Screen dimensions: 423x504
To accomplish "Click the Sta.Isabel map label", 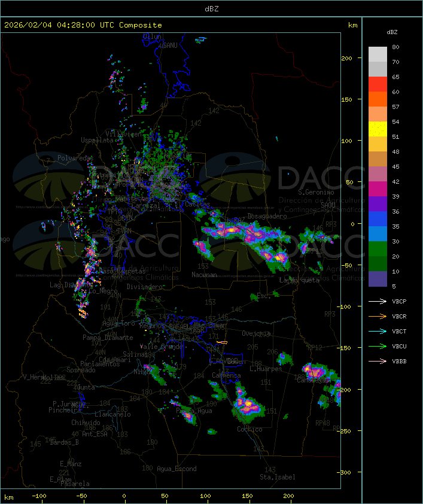I will 278,477.
